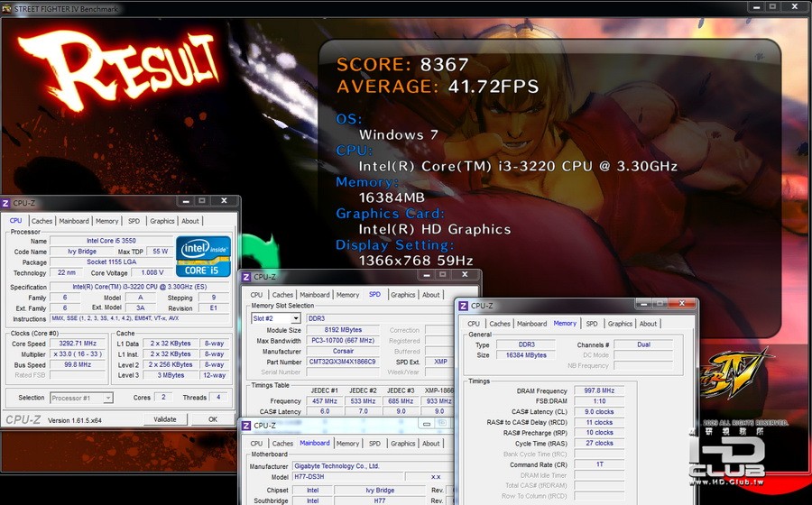The image size is (812, 505).
Task: Click the Max Bandwidth value PC3-10700
Action: click(343, 341)
